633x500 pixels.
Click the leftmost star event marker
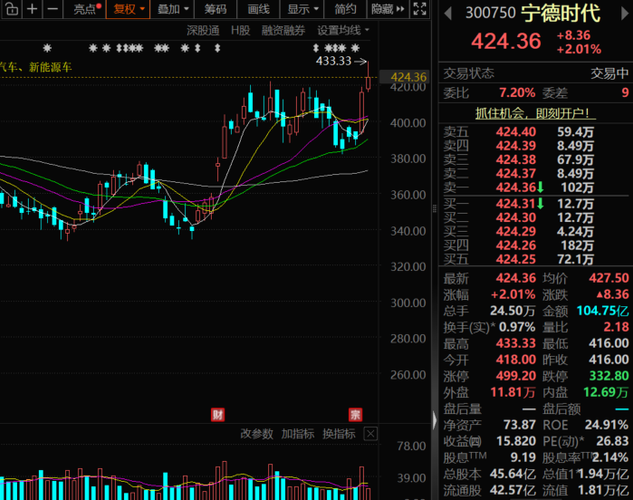point(47,48)
